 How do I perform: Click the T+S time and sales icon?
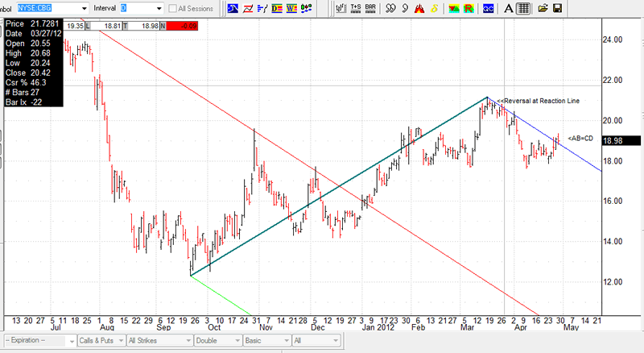(355, 8)
